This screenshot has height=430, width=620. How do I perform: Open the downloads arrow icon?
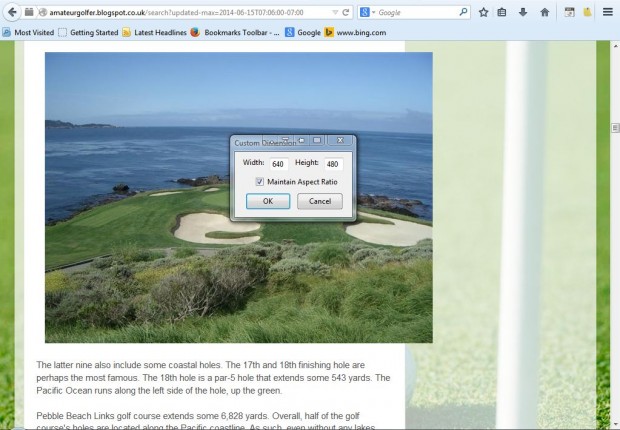[523, 13]
